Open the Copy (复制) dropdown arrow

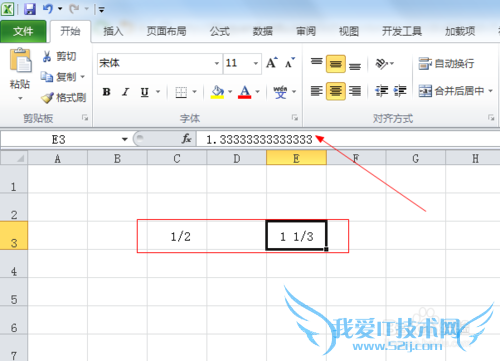pyautogui.click(x=83, y=77)
